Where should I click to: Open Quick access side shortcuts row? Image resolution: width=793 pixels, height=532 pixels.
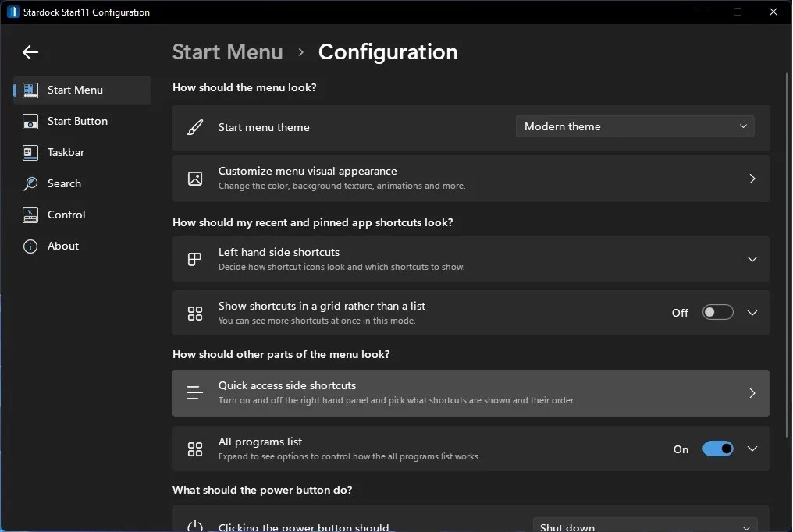click(471, 393)
